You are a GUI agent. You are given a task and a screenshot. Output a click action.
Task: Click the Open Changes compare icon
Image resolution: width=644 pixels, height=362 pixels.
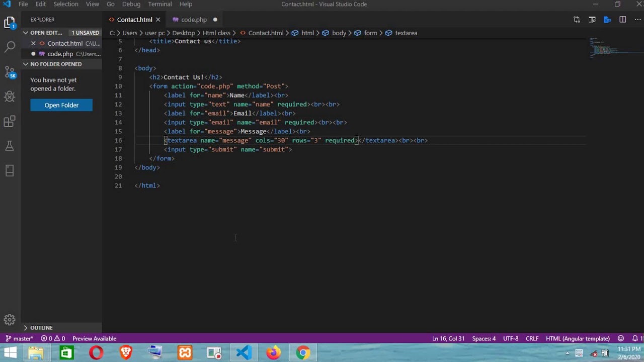[577, 20]
